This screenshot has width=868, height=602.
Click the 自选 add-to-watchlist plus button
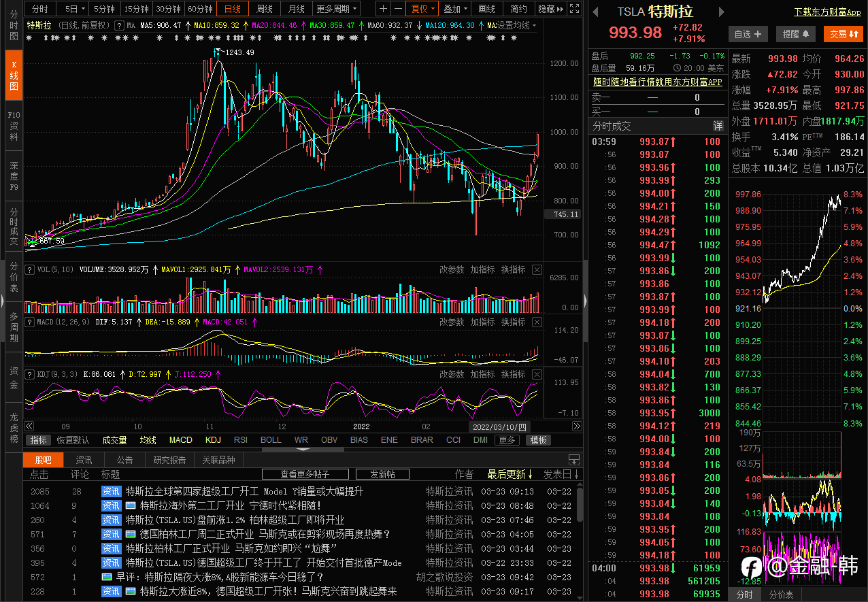(x=748, y=33)
